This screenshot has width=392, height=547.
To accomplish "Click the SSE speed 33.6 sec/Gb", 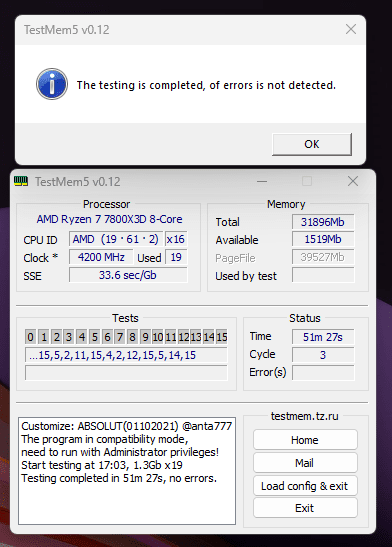I will pos(128,275).
